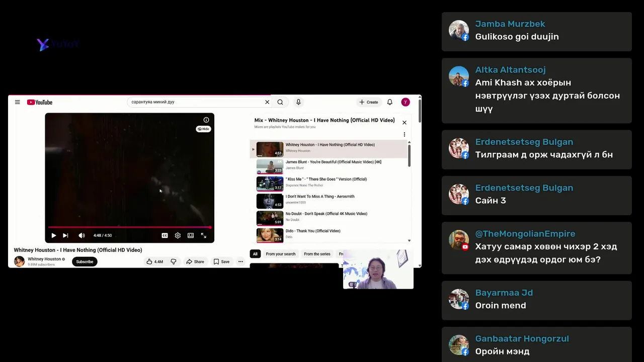This screenshot has width=644, height=362.
Task: Select the All filter chip
Action: coord(255,254)
